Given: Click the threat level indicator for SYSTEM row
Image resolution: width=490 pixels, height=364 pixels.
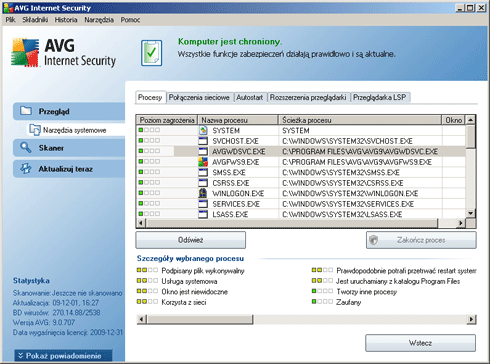Looking at the screenshot, I should pyautogui.click(x=149, y=130).
